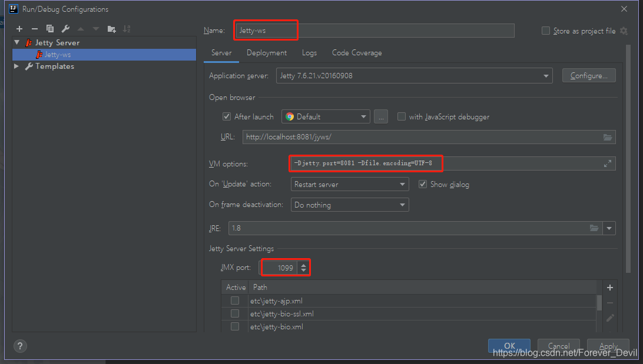Click the Apply button
The image size is (643, 364).
pyautogui.click(x=608, y=346)
